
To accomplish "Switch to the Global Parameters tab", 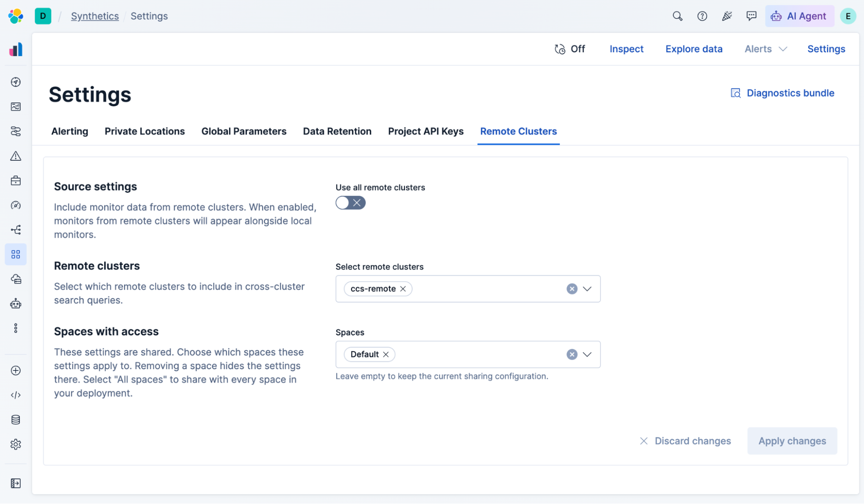I will click(x=244, y=131).
